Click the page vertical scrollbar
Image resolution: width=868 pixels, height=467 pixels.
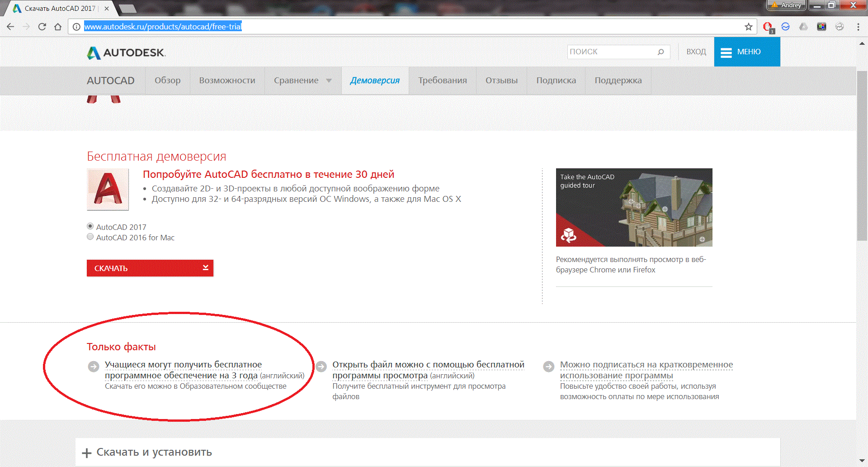click(x=862, y=156)
